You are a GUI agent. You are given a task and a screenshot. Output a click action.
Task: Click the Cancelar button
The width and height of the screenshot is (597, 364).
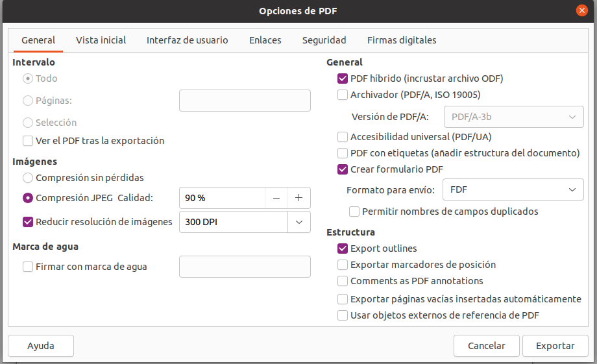(x=487, y=346)
